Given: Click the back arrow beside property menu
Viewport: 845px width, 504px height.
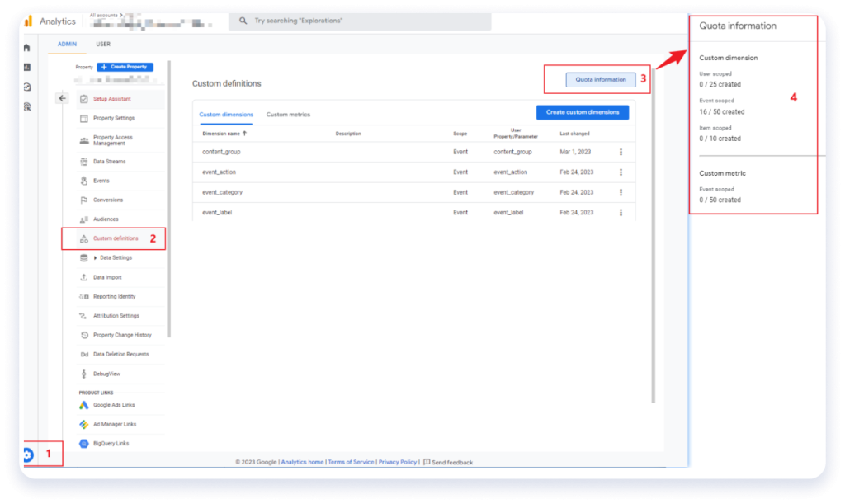Looking at the screenshot, I should point(62,98).
